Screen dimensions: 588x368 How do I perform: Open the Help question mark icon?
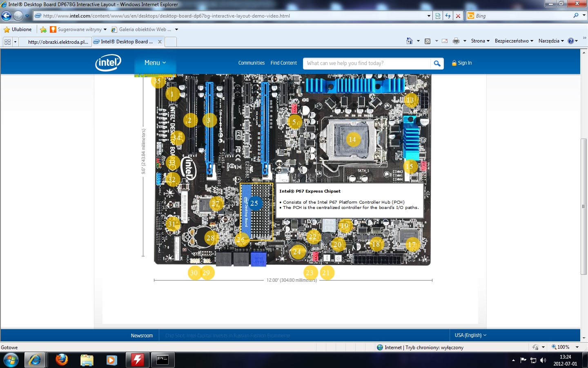[571, 41]
